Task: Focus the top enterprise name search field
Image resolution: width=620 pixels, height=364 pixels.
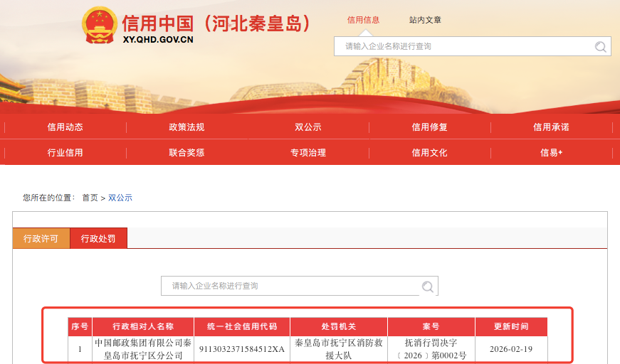Action: tap(463, 47)
